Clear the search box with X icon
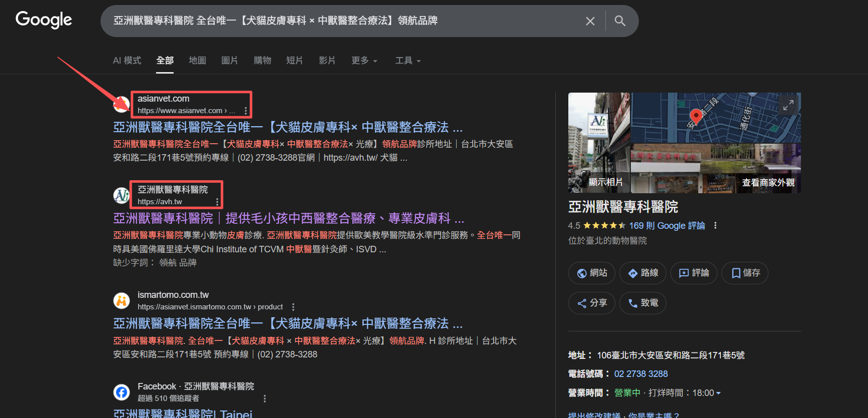The height and width of the screenshot is (418, 868). pyautogui.click(x=590, y=21)
